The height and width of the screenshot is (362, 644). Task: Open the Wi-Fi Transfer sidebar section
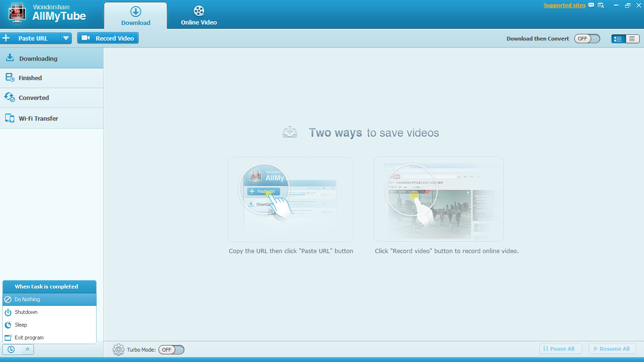point(51,118)
